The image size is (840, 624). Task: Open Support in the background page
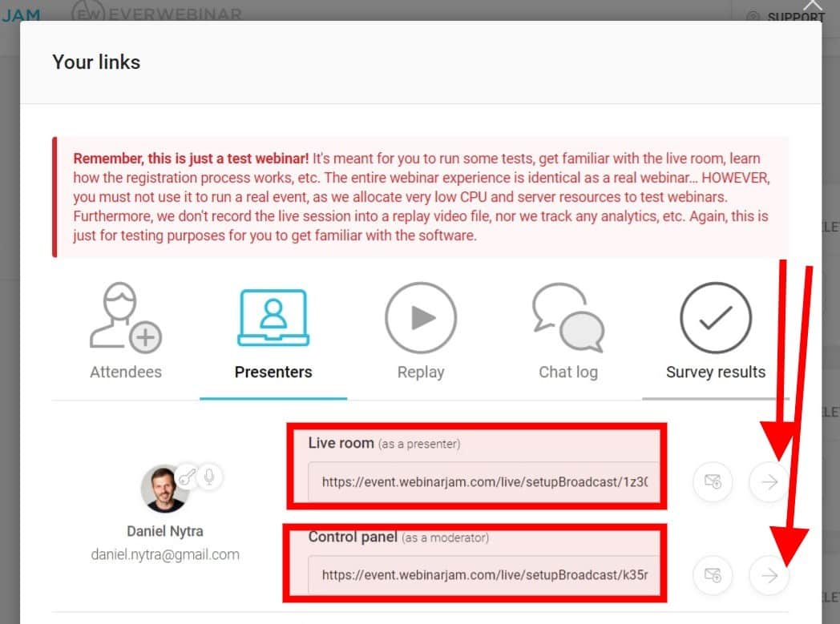pyautogui.click(x=786, y=17)
